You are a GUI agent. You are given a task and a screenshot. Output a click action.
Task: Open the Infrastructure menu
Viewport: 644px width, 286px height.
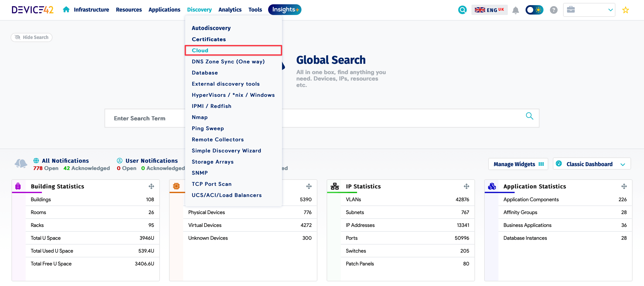(x=92, y=9)
